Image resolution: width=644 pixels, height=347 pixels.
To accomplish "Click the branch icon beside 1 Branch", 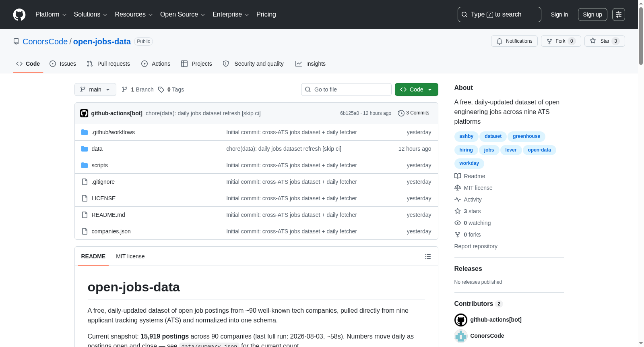I will (x=125, y=89).
